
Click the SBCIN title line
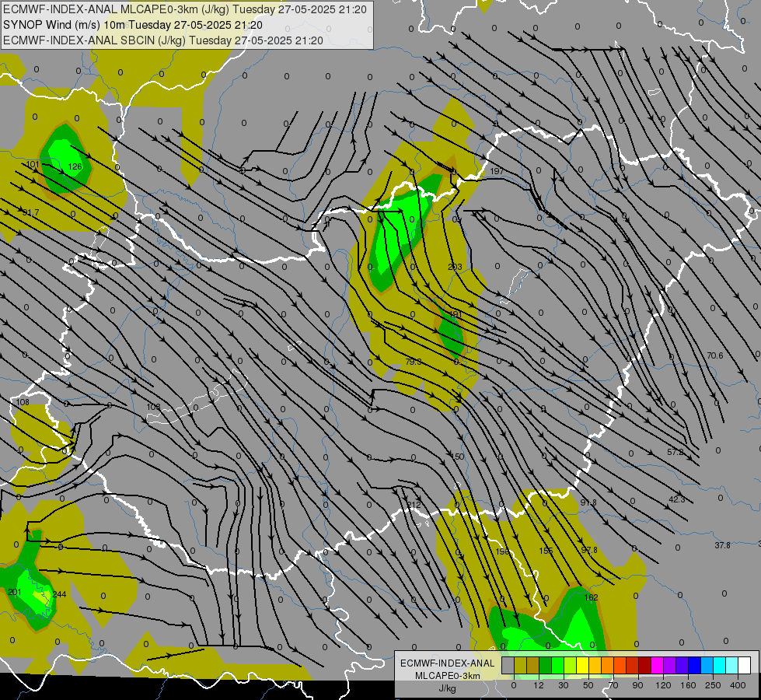tap(163, 40)
